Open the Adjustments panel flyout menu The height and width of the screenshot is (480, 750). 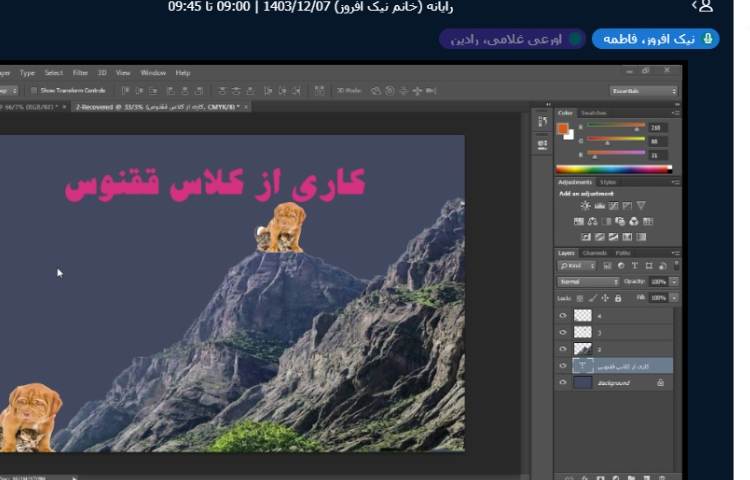[675, 182]
